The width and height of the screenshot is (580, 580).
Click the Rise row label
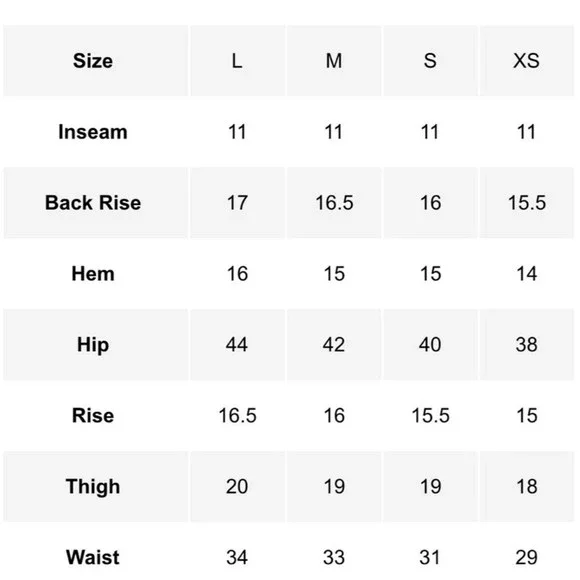pos(93,415)
